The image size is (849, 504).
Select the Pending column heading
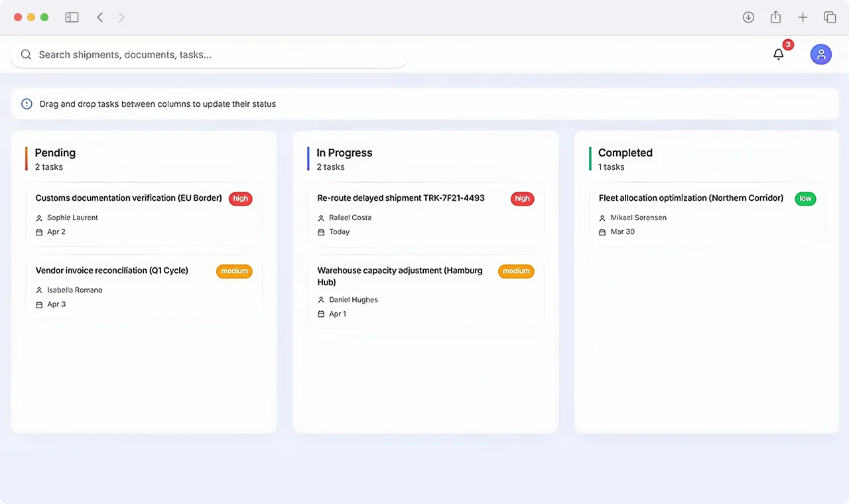coord(55,153)
